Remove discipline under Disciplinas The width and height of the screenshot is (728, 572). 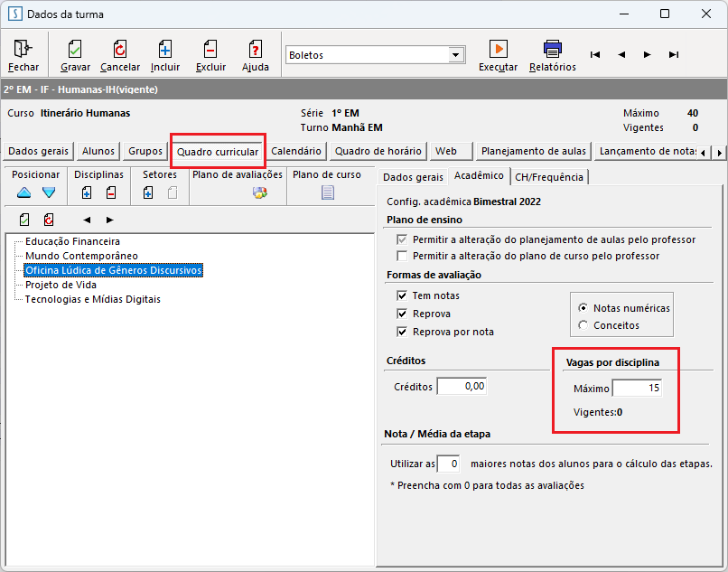tap(111, 192)
